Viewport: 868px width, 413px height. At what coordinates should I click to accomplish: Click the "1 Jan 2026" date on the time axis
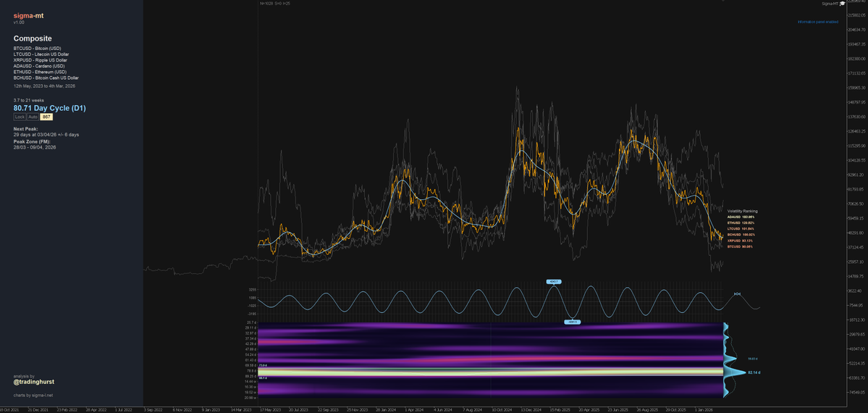[705, 410]
